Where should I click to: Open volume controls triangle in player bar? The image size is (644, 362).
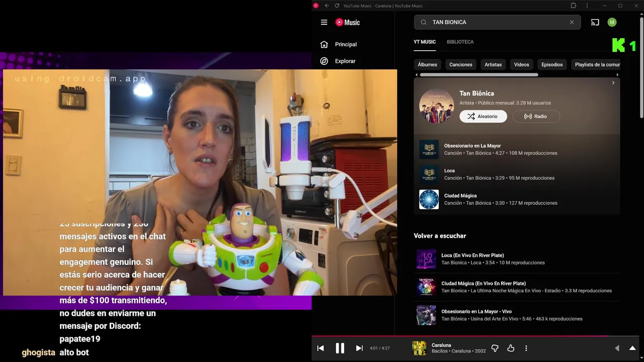[x=617, y=348]
